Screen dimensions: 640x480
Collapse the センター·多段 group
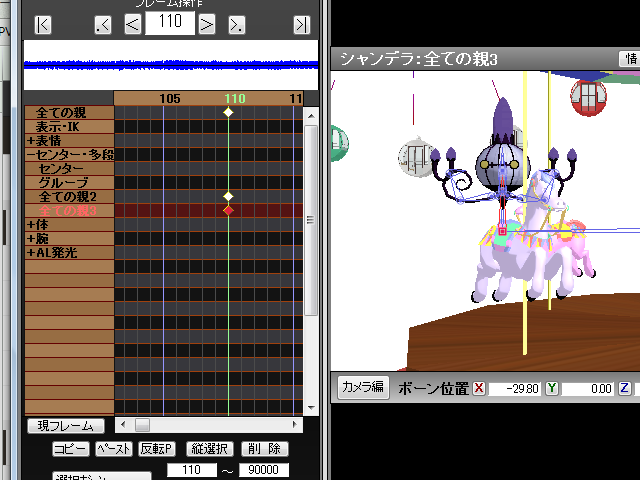coord(31,155)
